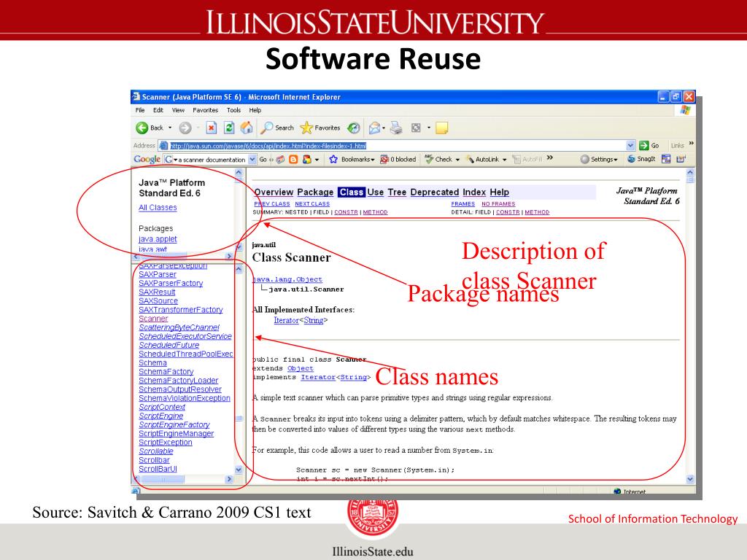Switch to the Tree tab
Viewport: 747px width, 560px height.
tap(397, 192)
